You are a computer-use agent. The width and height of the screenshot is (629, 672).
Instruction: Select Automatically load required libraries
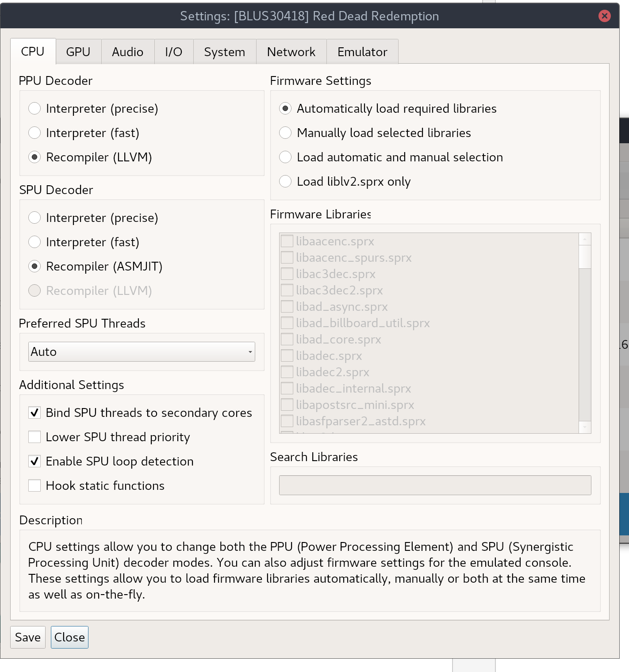point(388,108)
